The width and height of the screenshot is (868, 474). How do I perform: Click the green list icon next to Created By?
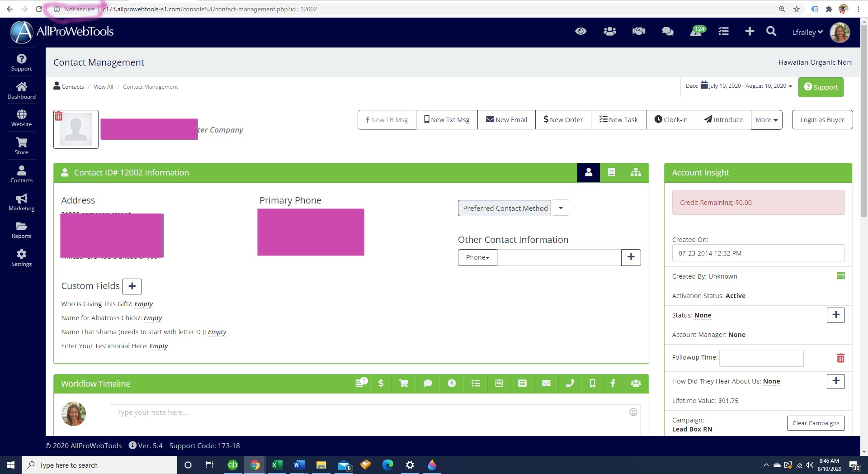841,276
